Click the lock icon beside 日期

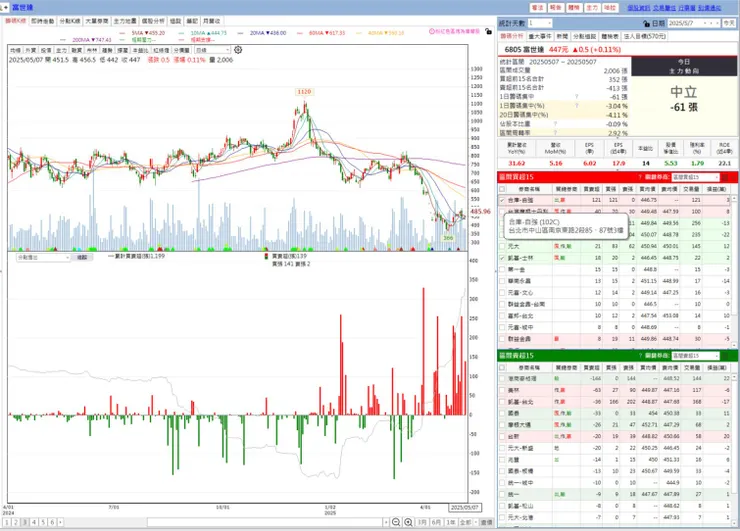(646, 23)
